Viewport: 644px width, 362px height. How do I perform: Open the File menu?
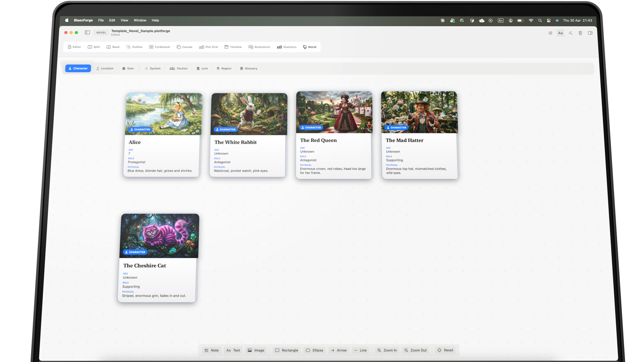tap(101, 20)
